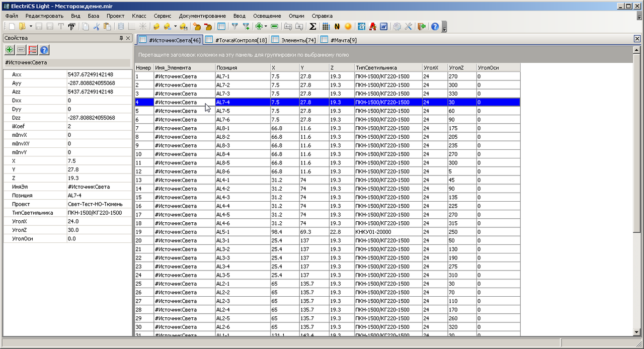The width and height of the screenshot is (644, 349).
Task: Click the second yellow box icon
Action: click(167, 26)
